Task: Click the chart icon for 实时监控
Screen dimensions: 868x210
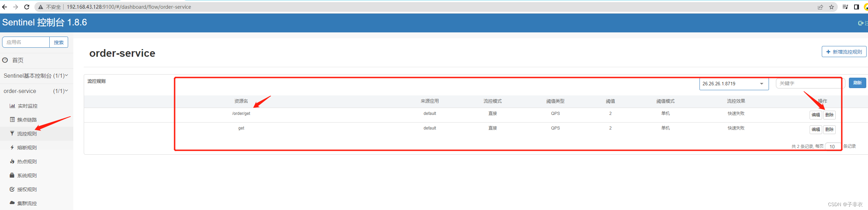Action: pos(12,106)
